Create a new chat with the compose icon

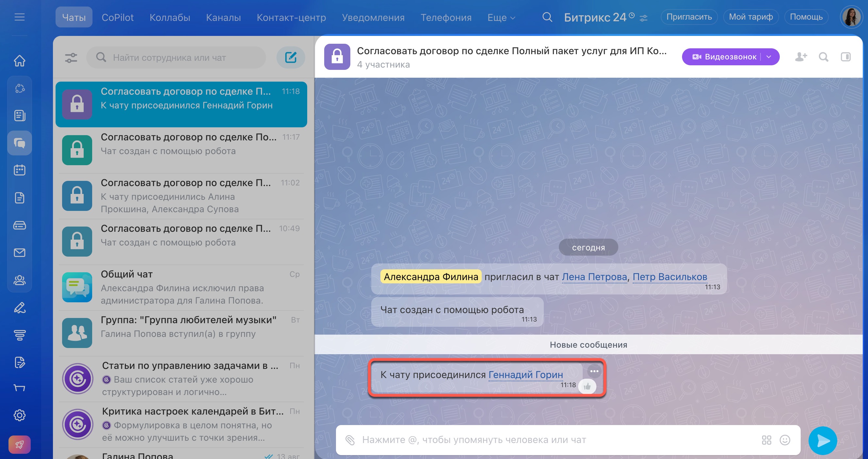291,57
